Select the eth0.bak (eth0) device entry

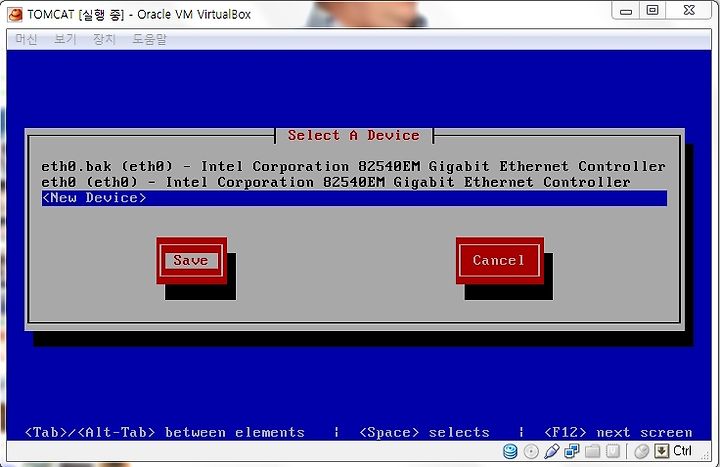pos(354,166)
